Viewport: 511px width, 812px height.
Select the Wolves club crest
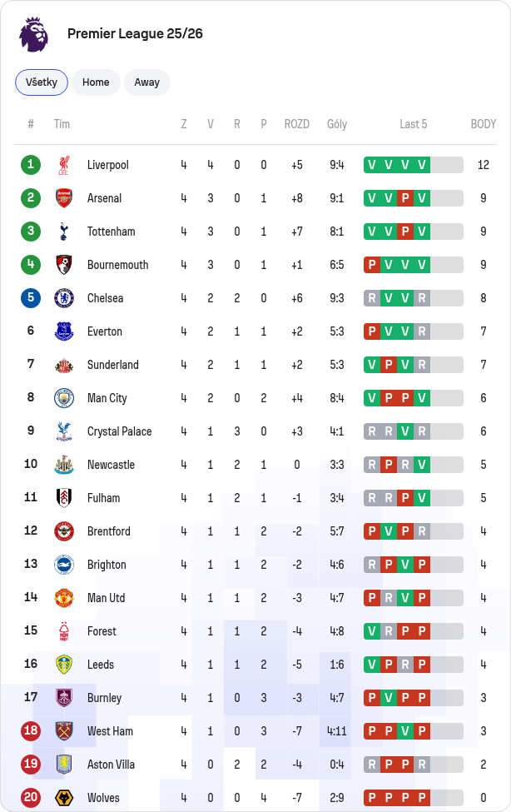click(x=64, y=798)
